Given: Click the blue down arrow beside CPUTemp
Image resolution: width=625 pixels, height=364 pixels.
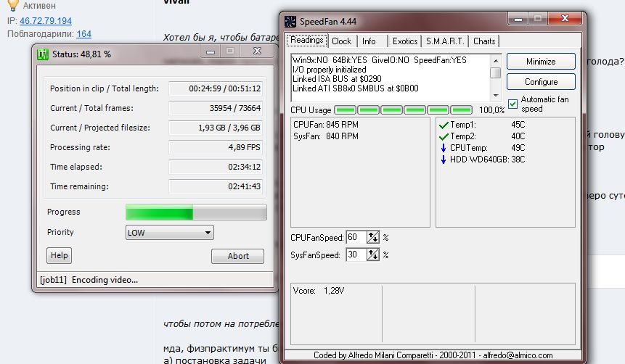Looking at the screenshot, I should (444, 148).
